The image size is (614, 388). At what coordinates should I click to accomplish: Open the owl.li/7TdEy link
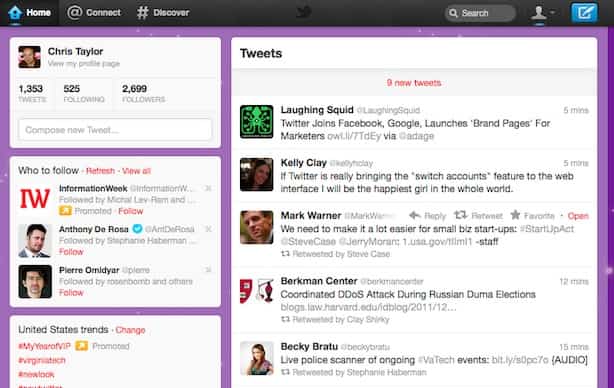click(x=354, y=136)
